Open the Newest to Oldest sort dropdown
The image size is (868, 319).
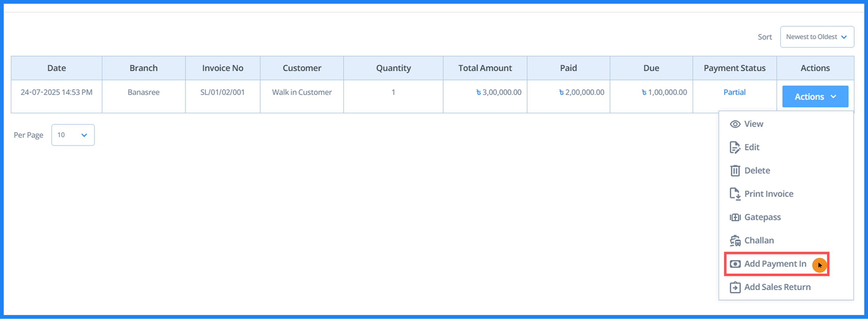point(817,37)
